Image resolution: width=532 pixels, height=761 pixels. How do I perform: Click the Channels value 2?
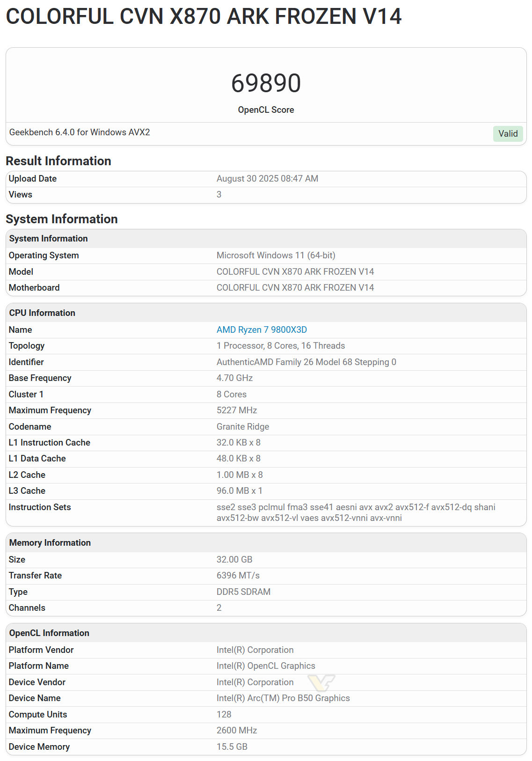(219, 608)
